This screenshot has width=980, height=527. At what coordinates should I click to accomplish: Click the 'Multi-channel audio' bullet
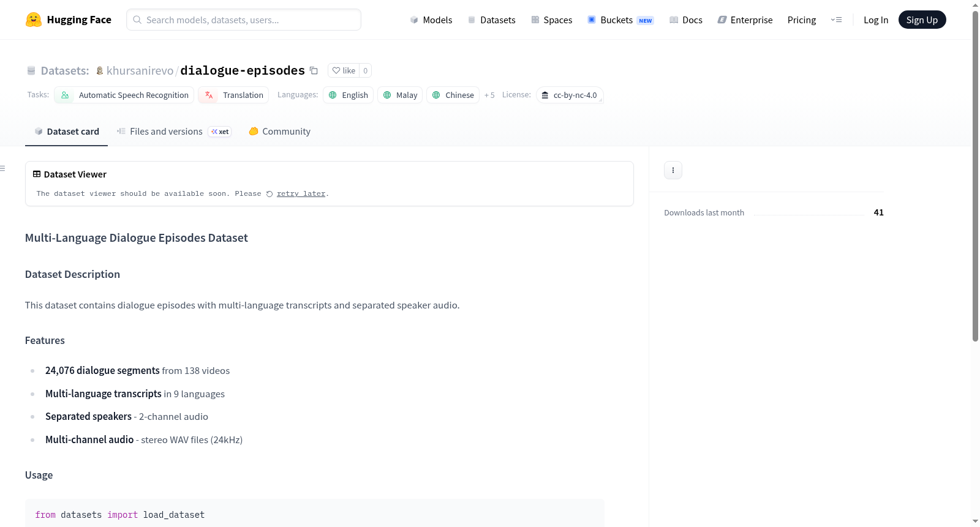tap(144, 439)
